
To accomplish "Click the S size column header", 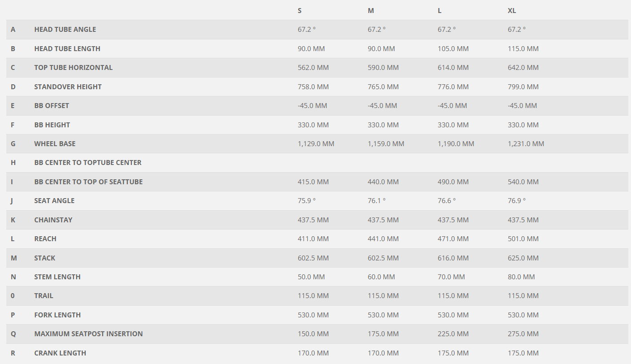I will coord(300,10).
